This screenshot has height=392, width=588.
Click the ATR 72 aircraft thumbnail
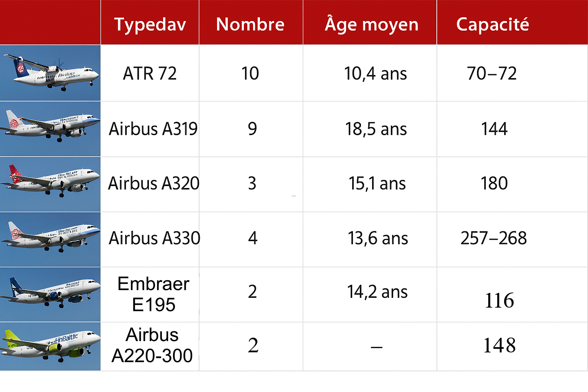[50, 73]
